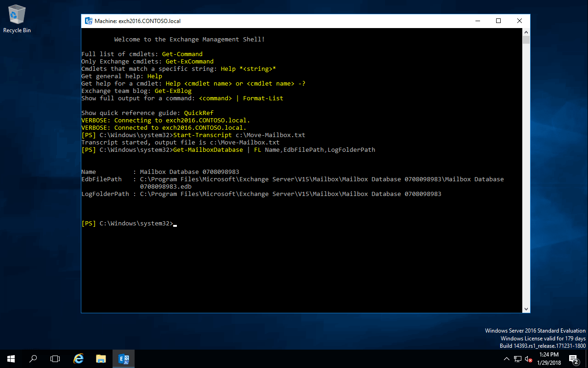The height and width of the screenshot is (368, 588).
Task: Click the QuickRef text
Action: [199, 113]
